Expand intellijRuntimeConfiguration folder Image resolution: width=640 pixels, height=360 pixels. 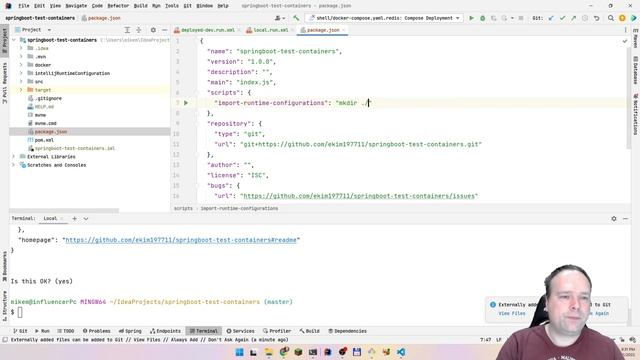tap(21, 73)
